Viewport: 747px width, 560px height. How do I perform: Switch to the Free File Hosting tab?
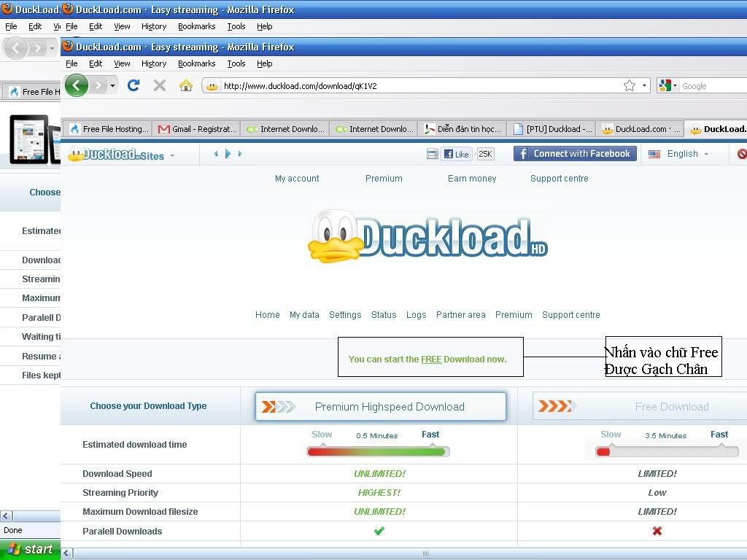108,128
